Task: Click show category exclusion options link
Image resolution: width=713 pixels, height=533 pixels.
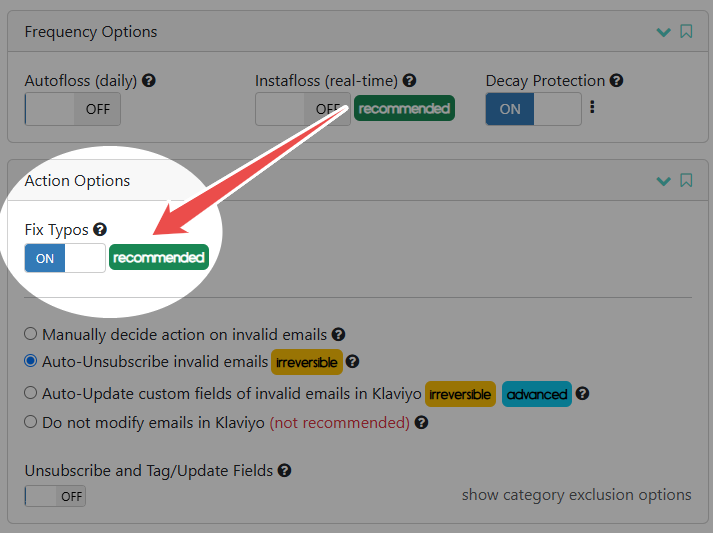Action: (577, 494)
